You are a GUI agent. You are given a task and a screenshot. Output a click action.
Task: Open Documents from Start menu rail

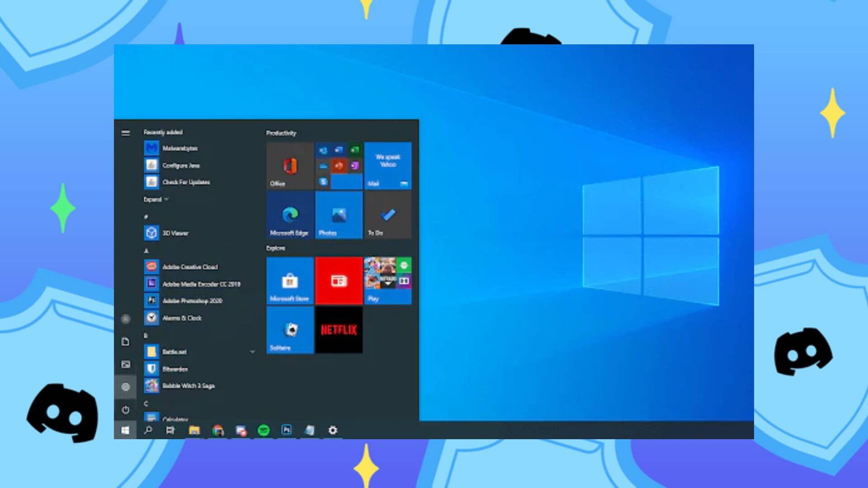pos(126,342)
